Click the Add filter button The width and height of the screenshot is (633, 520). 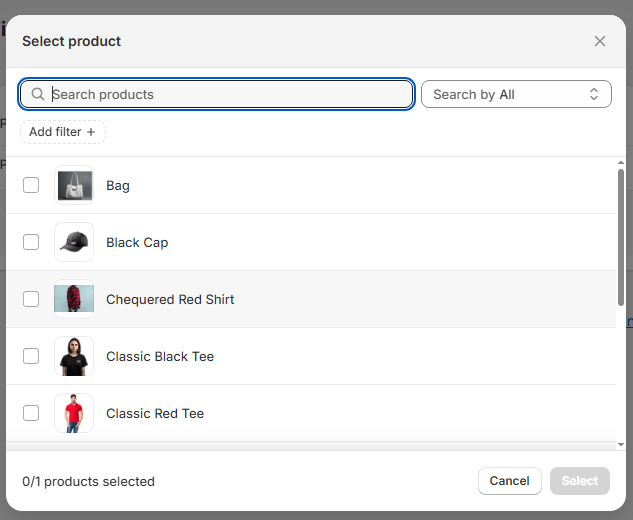point(62,132)
